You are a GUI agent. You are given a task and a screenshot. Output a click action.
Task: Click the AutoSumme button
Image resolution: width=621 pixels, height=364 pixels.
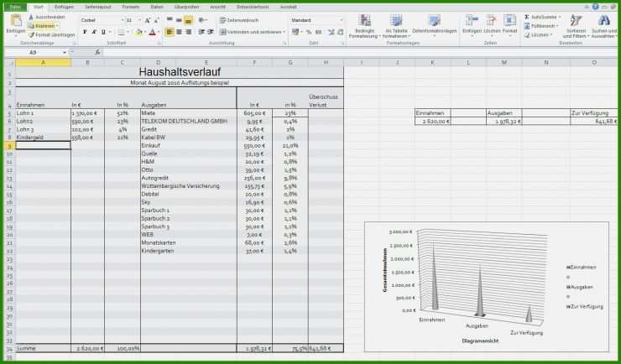tap(540, 17)
